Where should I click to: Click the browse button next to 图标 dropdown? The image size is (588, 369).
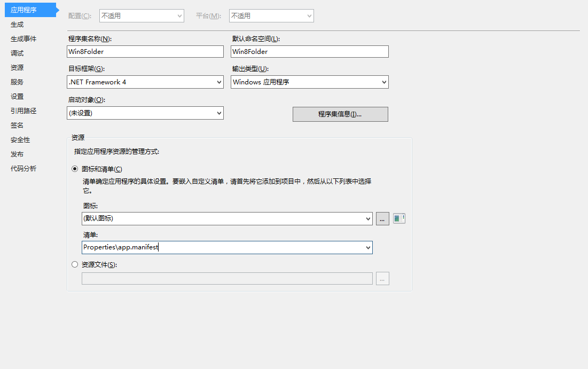tap(382, 219)
